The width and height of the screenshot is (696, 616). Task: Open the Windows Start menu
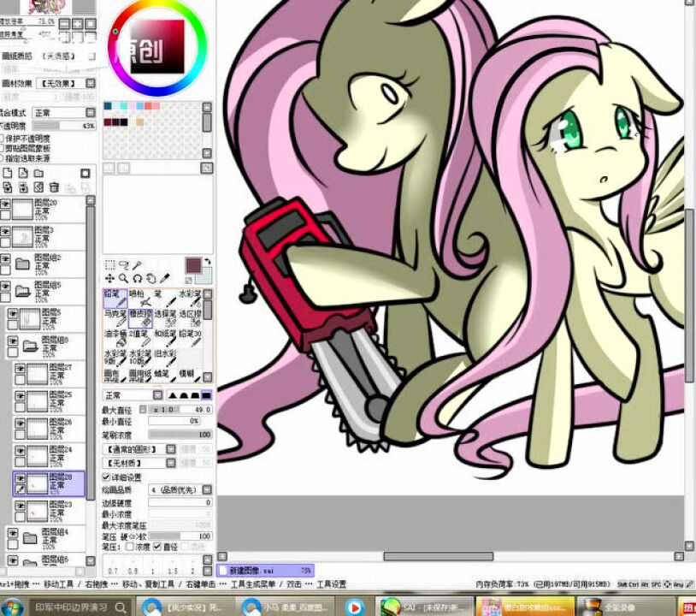(12, 607)
